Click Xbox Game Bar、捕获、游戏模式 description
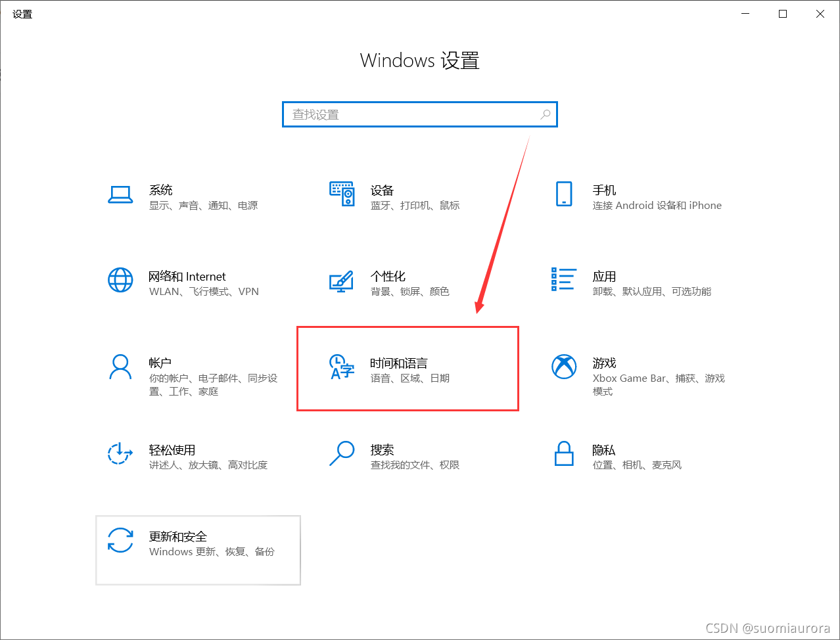Image resolution: width=840 pixels, height=640 pixels. (659, 385)
